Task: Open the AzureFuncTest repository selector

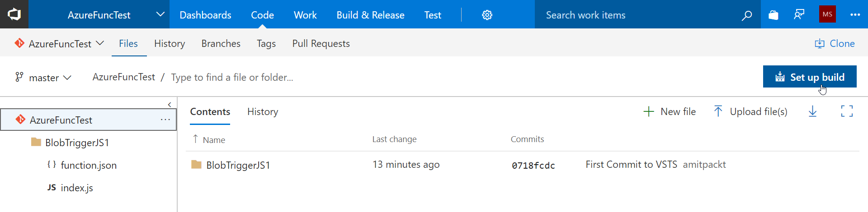Action: point(59,43)
